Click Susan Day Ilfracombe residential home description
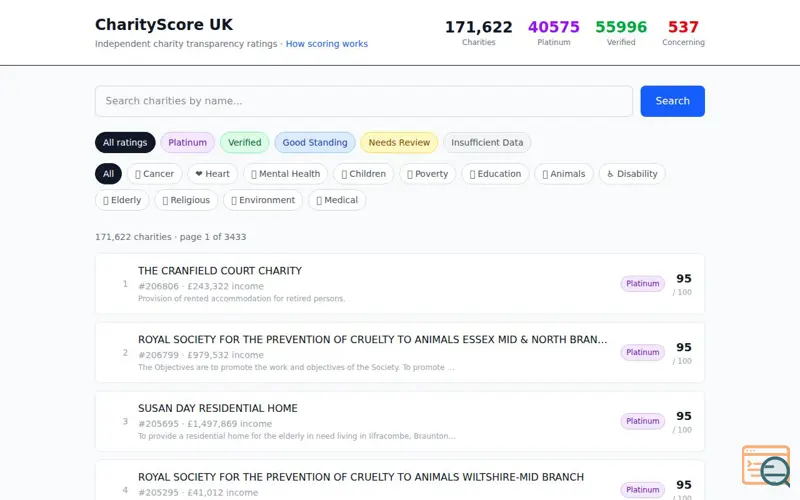This screenshot has width=800, height=500. (296, 436)
